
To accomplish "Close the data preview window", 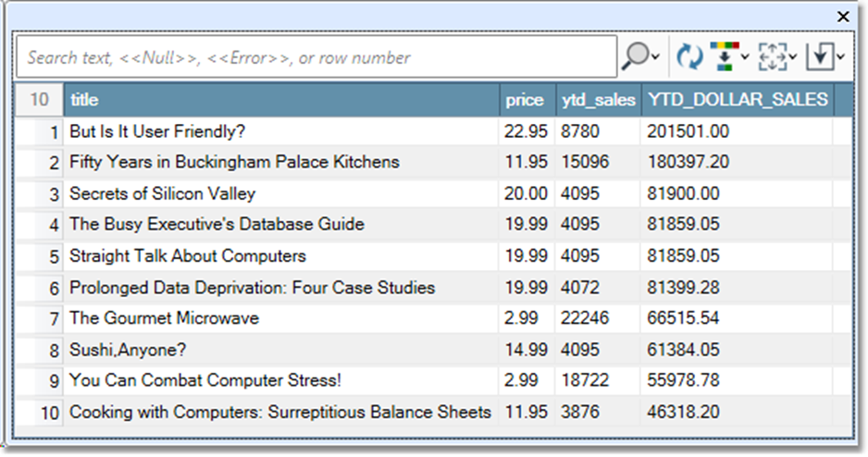I will [843, 17].
